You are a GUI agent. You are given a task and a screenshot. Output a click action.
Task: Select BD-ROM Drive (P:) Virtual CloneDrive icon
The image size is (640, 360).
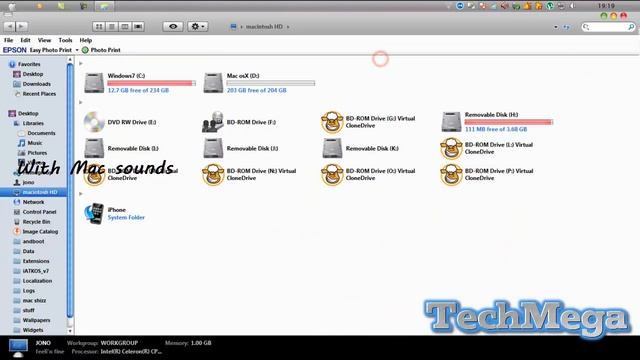451,175
